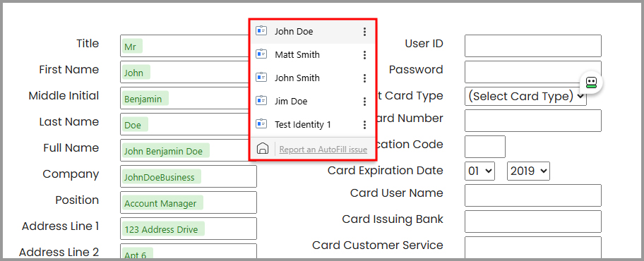This screenshot has width=644, height=261.
Task: Click the Company label text
Action: tap(71, 174)
